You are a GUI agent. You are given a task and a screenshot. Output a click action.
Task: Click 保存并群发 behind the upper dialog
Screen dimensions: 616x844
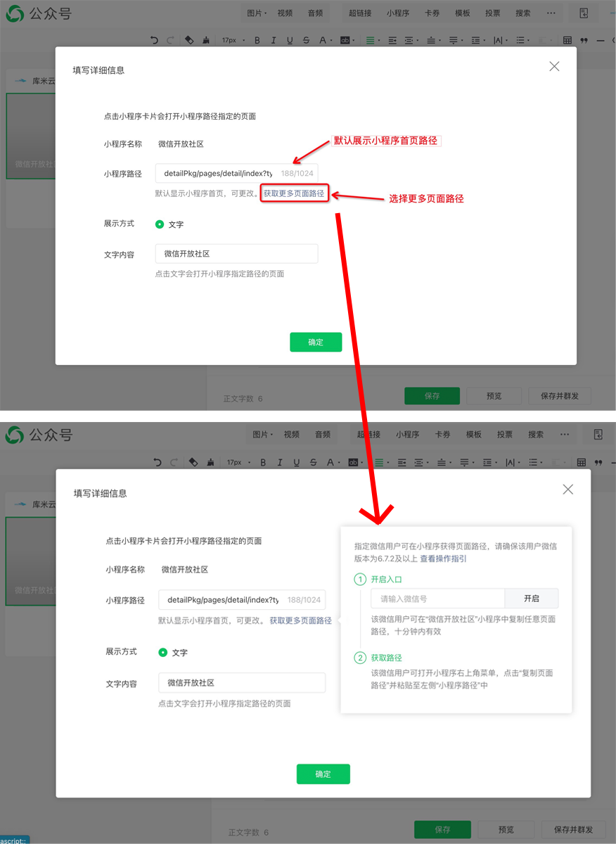click(x=560, y=396)
